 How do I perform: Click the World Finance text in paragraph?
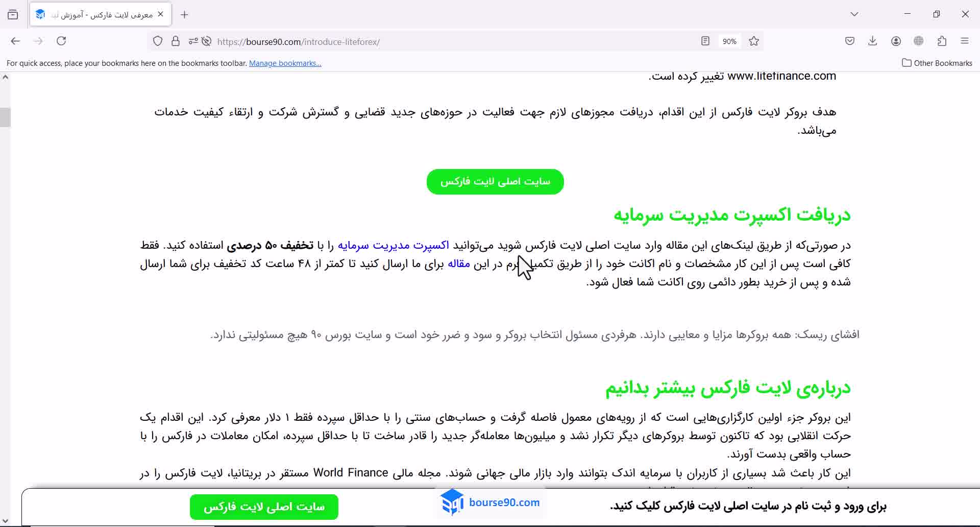tap(351, 473)
